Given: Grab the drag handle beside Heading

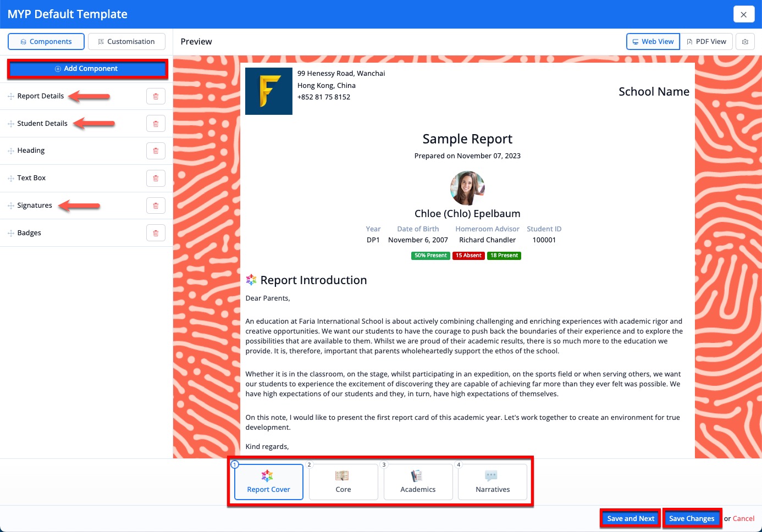Looking at the screenshot, I should tap(10, 151).
